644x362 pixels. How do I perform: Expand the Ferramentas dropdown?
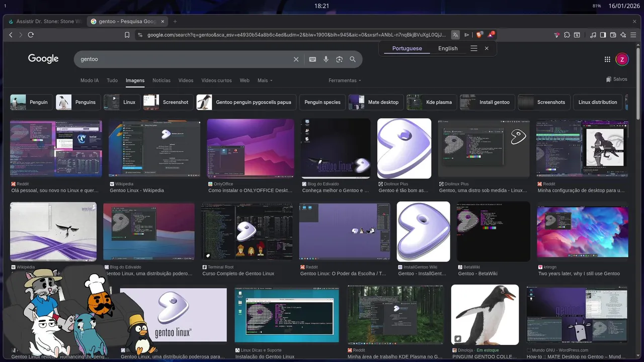pyautogui.click(x=345, y=80)
